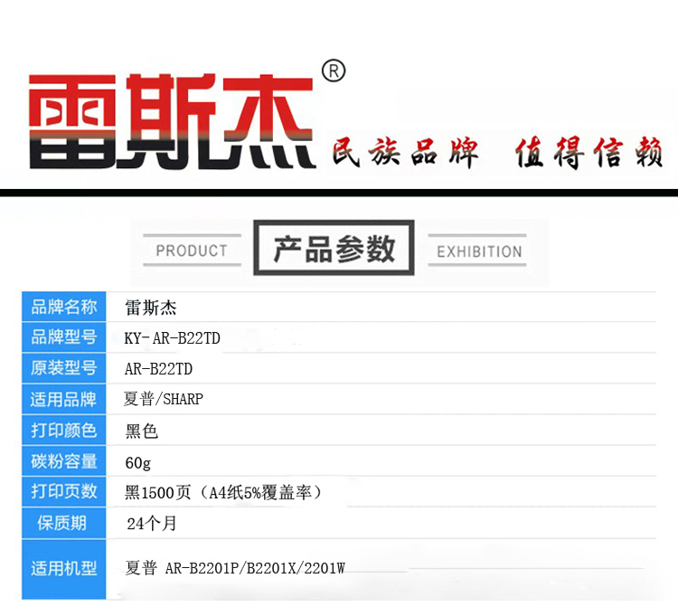Click the registered trademark ® symbol
Viewport: 678px width, 616px height.
point(334,71)
